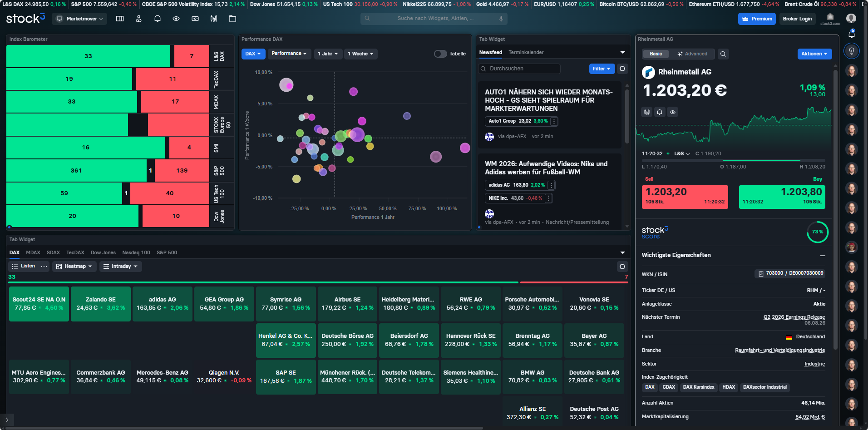Screen dimensions: 868x430
Task: Select the Newsfeed tab
Action: [x=491, y=52]
